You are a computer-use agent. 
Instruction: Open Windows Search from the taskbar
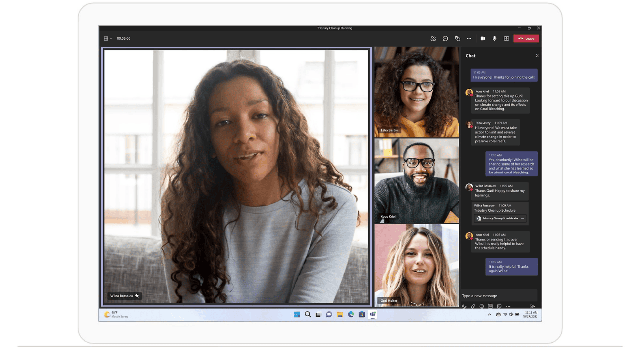308,314
